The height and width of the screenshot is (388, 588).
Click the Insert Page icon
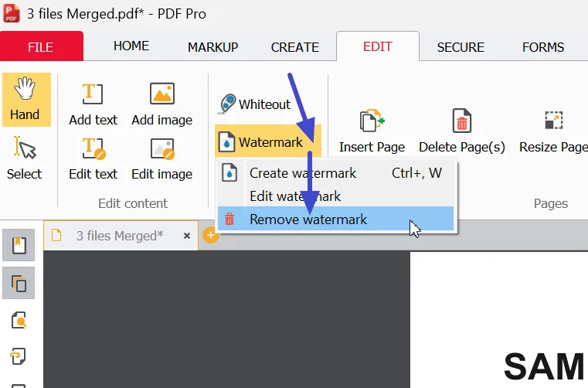click(x=372, y=131)
